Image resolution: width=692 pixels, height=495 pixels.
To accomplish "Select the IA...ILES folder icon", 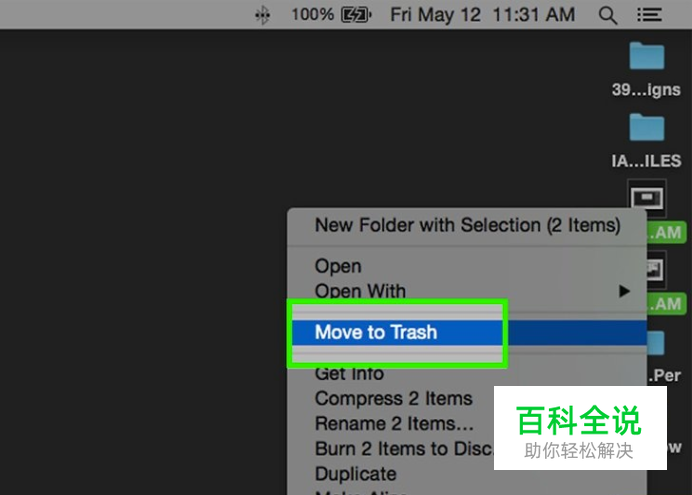I will [x=647, y=128].
